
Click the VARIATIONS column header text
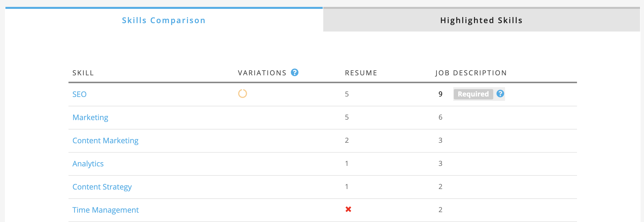pyautogui.click(x=262, y=73)
